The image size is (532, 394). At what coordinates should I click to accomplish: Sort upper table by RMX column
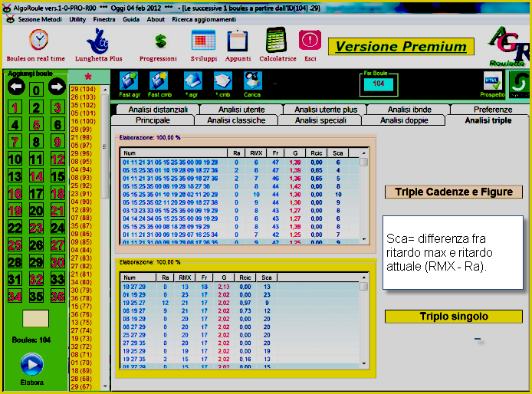pyautogui.click(x=256, y=153)
